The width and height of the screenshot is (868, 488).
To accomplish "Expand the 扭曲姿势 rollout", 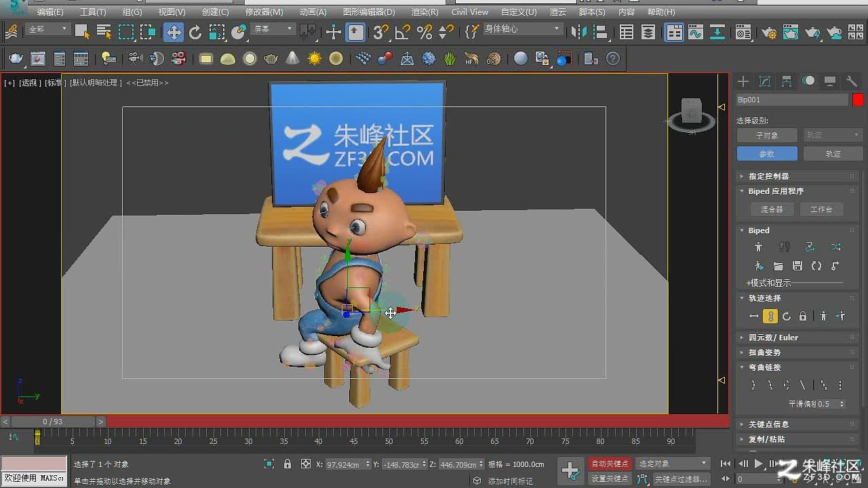I will [x=797, y=352].
